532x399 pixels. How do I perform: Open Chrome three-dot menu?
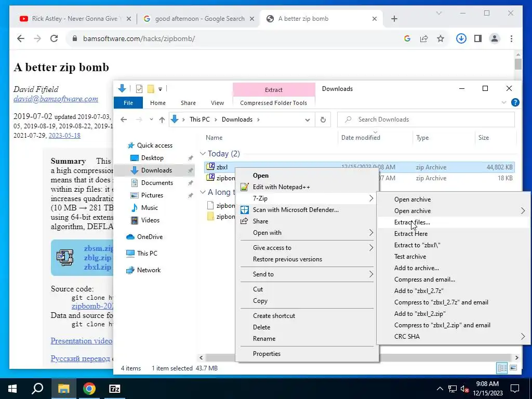click(x=511, y=38)
